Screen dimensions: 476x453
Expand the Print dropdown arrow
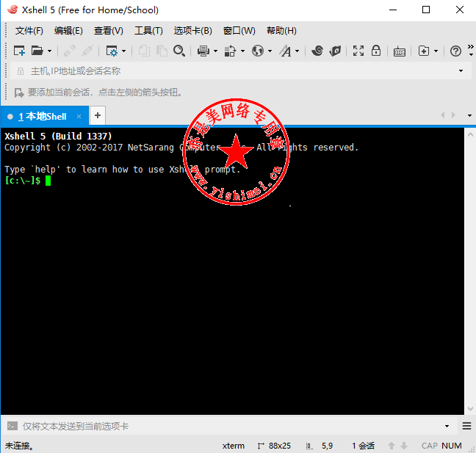tap(215, 51)
